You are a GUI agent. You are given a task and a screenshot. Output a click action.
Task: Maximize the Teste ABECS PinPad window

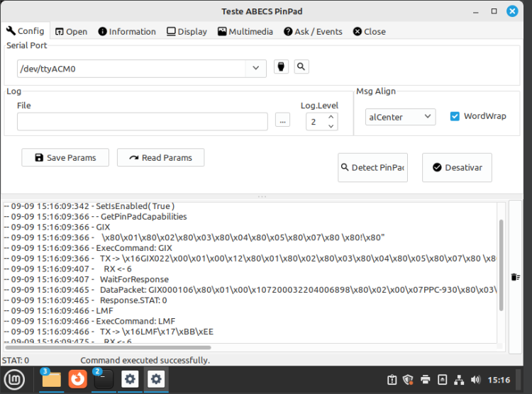494,11
